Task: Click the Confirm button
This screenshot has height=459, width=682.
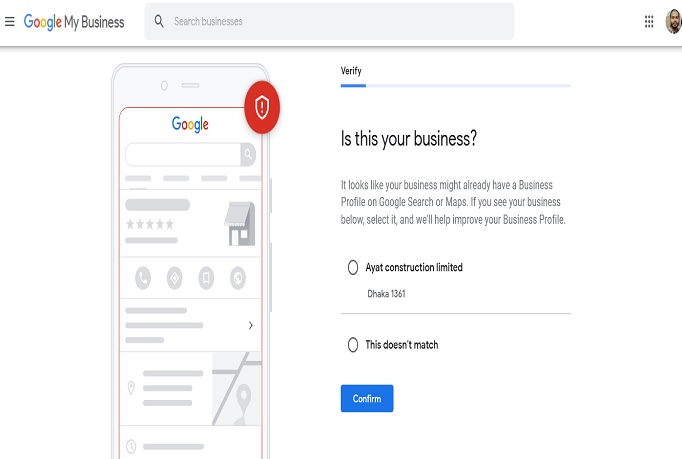Action: click(367, 398)
